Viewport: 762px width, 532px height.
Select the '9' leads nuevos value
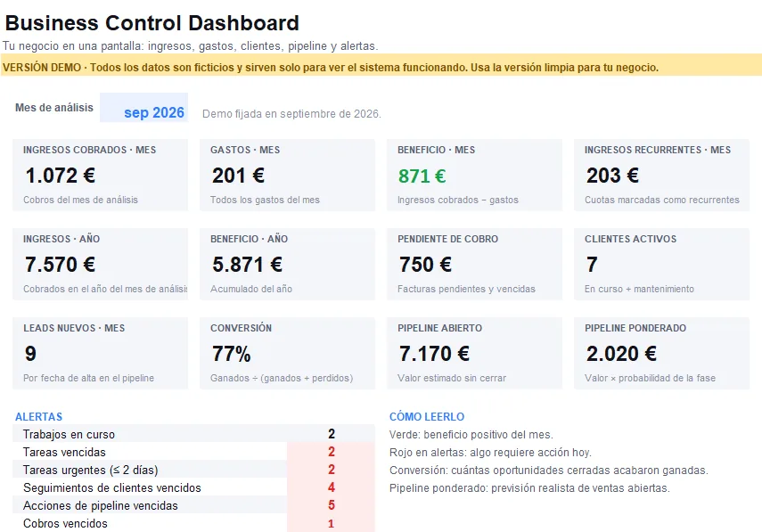(30, 353)
